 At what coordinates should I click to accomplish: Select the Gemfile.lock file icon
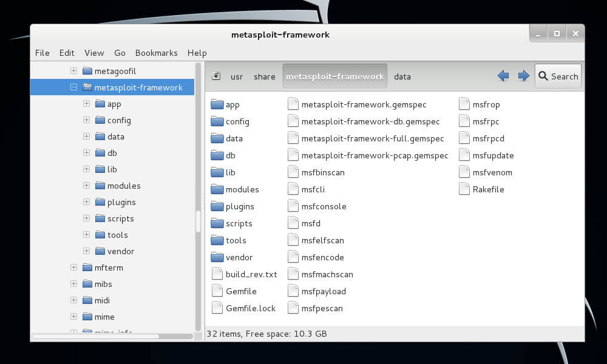coord(217,308)
